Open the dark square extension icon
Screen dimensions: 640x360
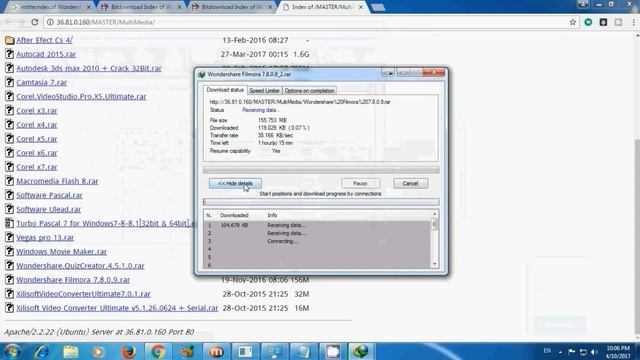[x=603, y=22]
